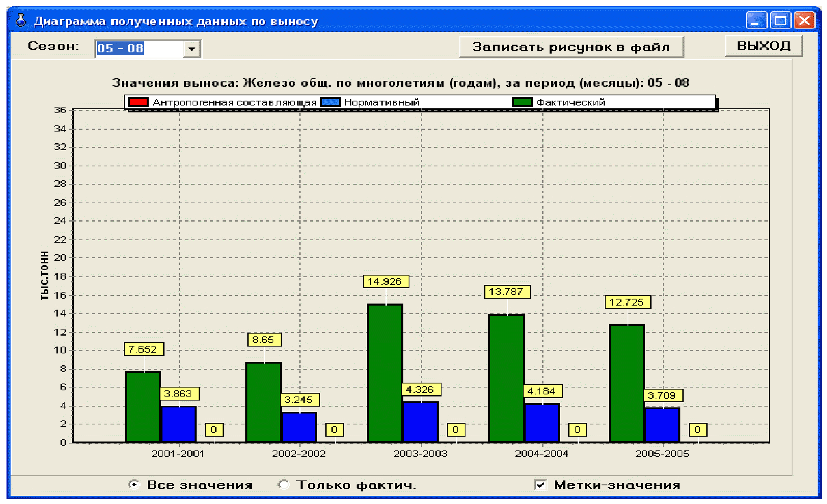Select the Все значения radio button
827x504 pixels.
(x=134, y=485)
